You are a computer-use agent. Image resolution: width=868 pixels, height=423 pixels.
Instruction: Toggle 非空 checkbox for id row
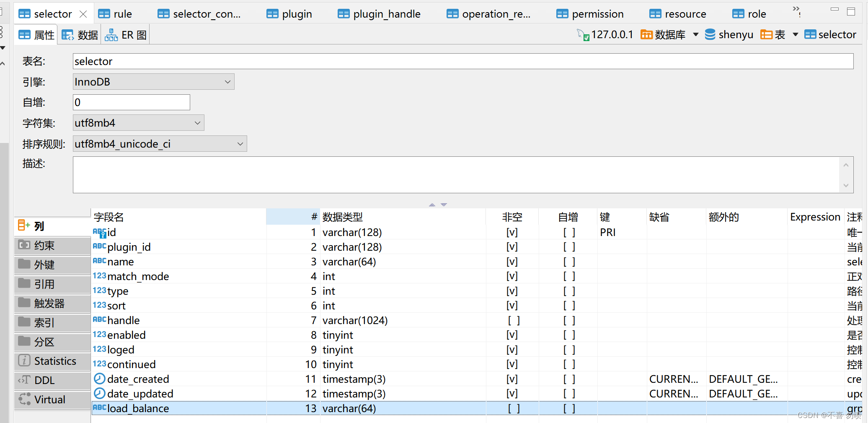pos(512,232)
